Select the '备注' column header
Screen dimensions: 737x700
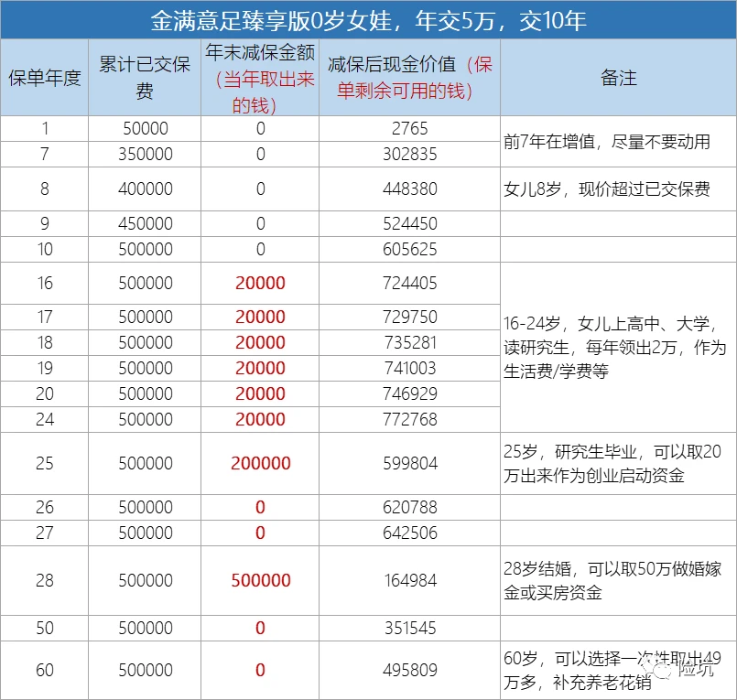coord(619,78)
